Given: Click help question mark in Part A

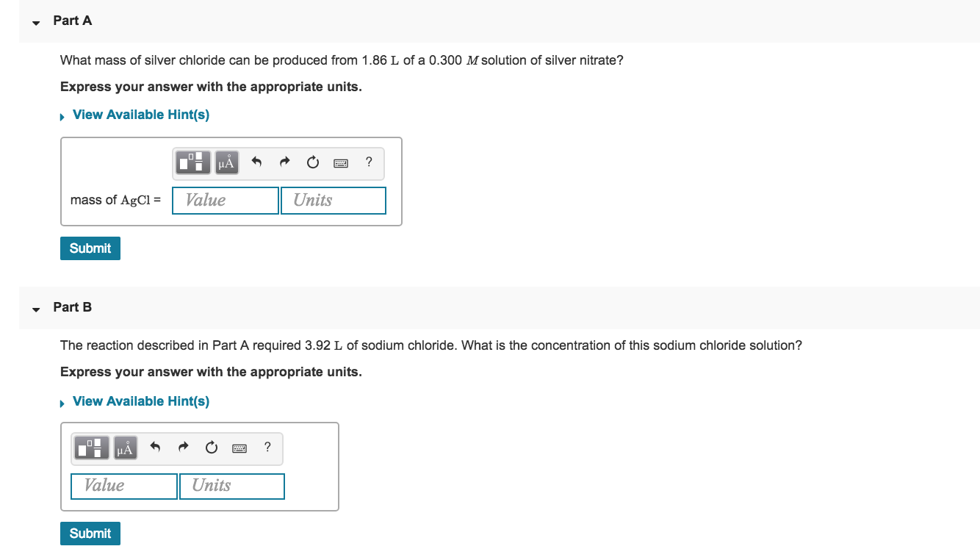Looking at the screenshot, I should coord(369,162).
